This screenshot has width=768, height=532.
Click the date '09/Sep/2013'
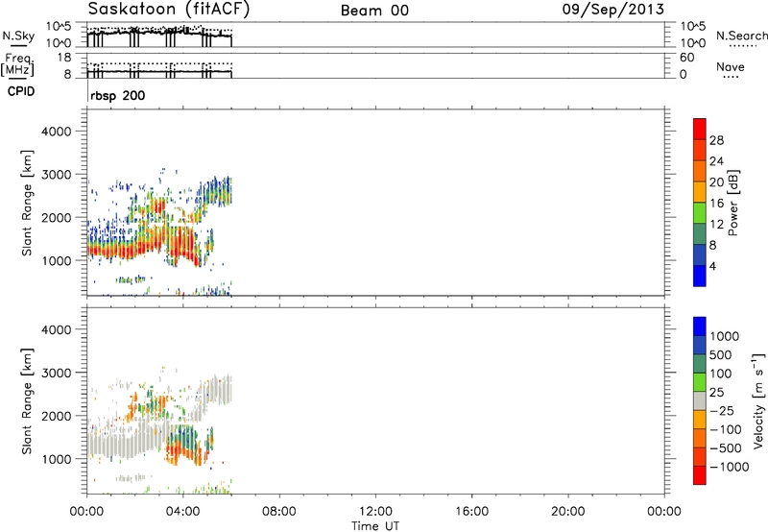click(x=613, y=10)
